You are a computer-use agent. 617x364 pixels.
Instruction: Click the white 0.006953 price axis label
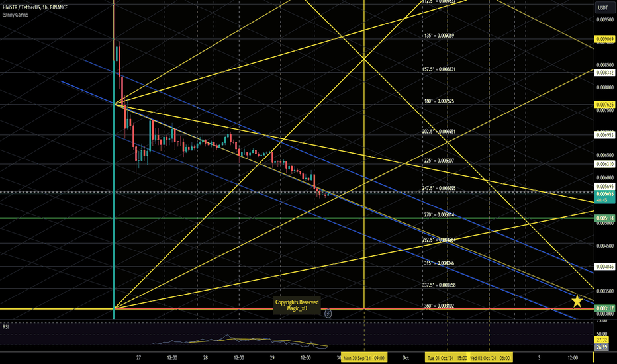[605, 135]
